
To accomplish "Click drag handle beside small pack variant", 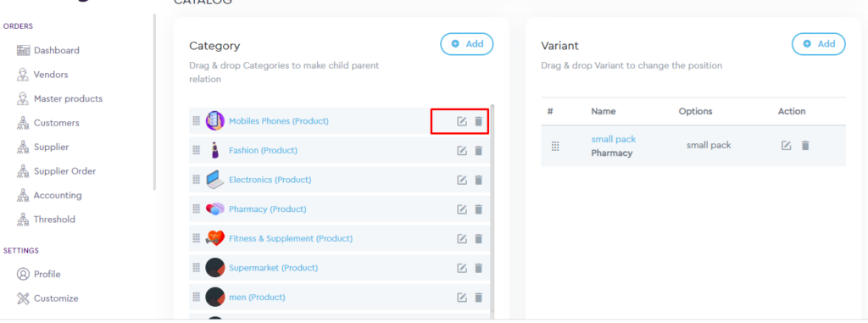I will [x=555, y=147].
